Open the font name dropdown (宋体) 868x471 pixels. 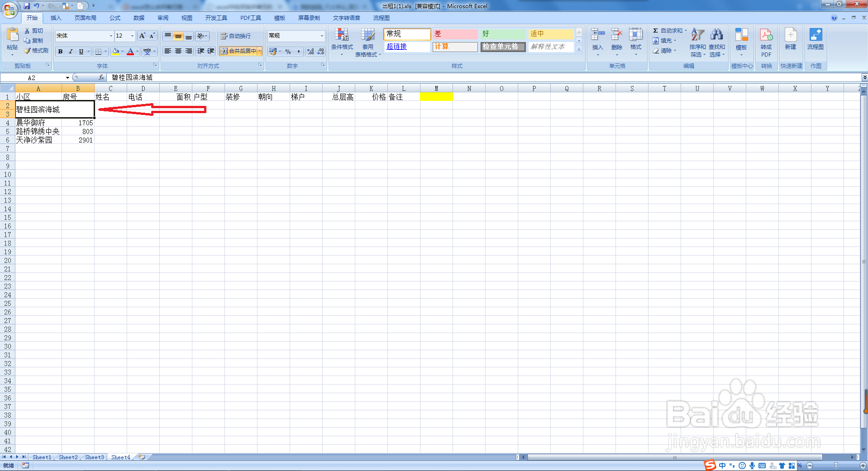(x=111, y=36)
